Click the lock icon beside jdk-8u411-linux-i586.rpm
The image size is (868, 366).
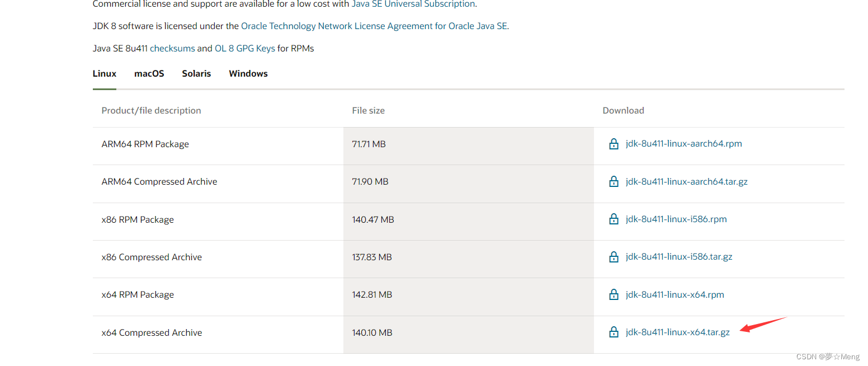click(x=614, y=219)
